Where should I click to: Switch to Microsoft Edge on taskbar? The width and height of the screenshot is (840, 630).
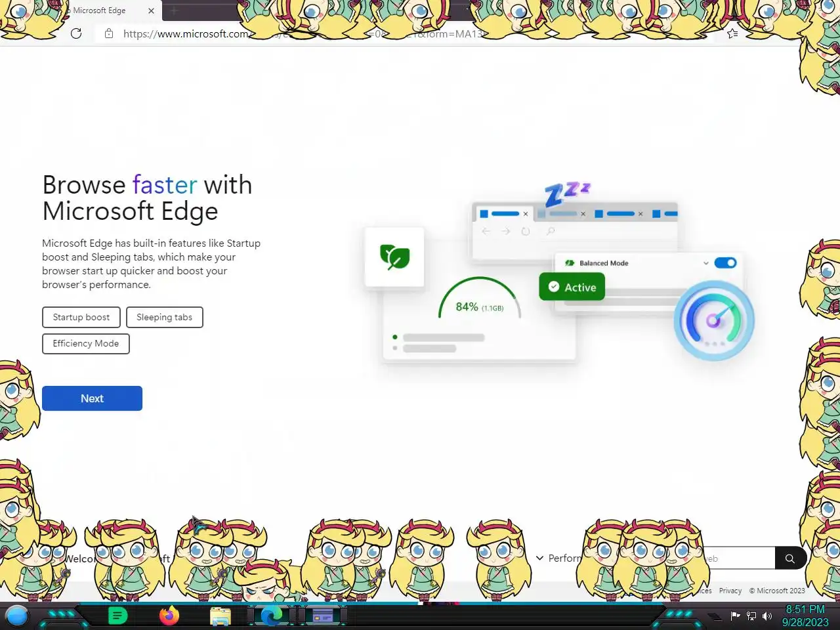click(x=271, y=616)
